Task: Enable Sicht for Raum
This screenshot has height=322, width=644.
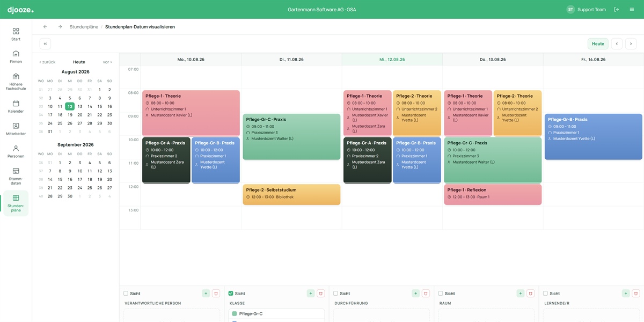Action: click(x=441, y=294)
